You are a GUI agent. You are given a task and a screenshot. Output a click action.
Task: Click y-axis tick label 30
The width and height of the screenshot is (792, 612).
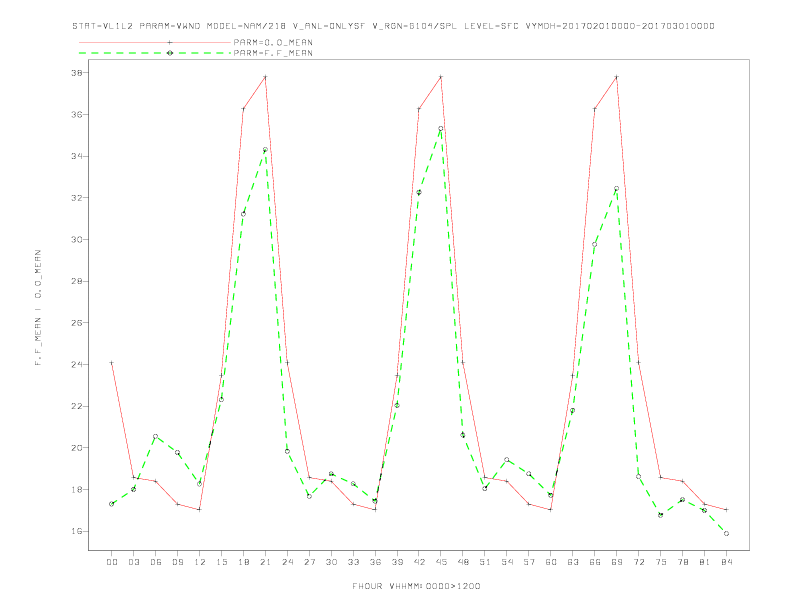click(x=77, y=239)
